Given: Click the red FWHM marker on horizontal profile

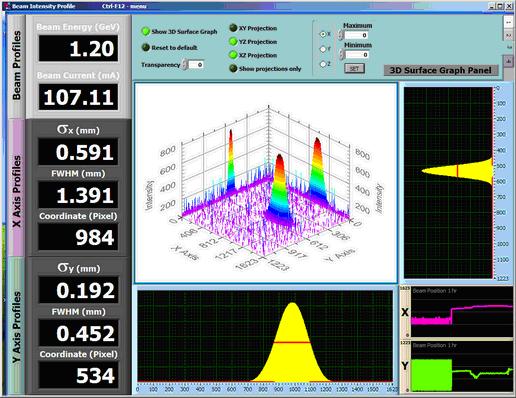Looking at the screenshot, I should (x=292, y=342).
